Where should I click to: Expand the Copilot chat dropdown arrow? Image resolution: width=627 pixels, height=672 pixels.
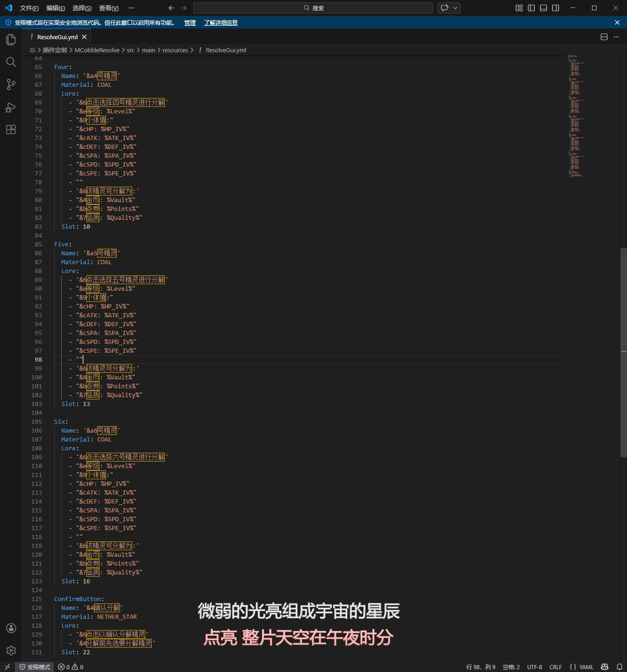pyautogui.click(x=455, y=8)
